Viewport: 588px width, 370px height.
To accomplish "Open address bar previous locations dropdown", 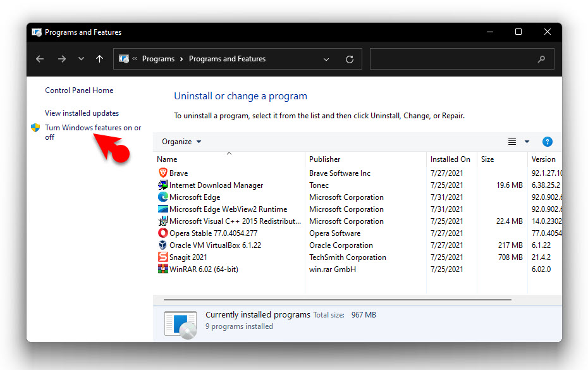I will coord(326,59).
